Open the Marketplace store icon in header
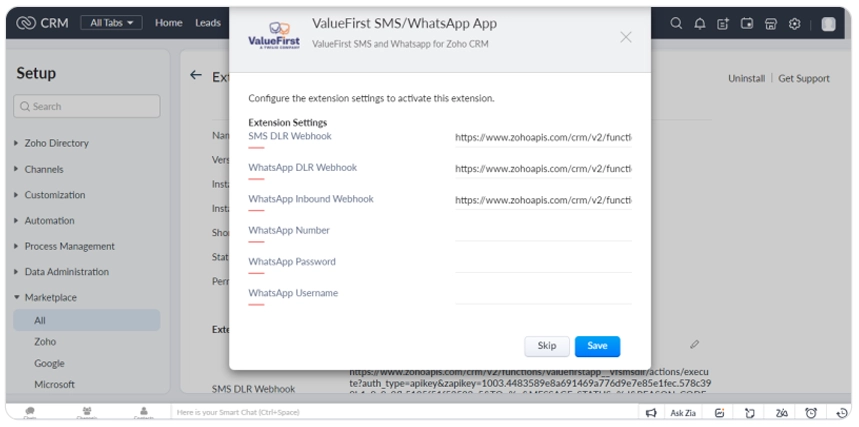859x427 pixels. (771, 23)
